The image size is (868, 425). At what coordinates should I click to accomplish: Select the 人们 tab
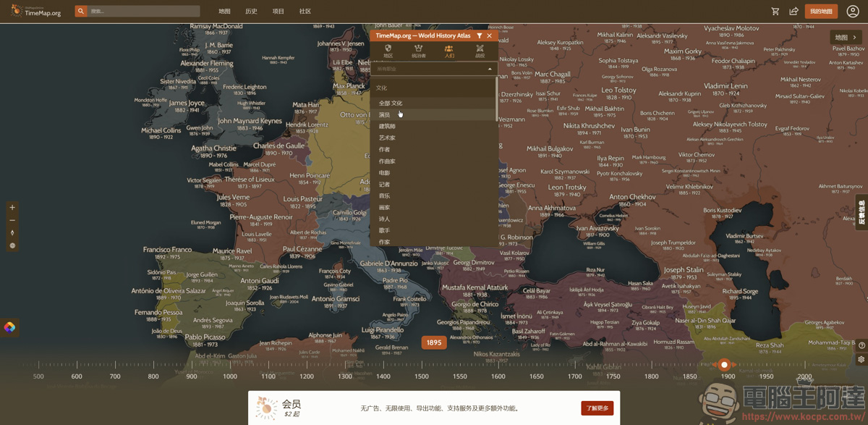[x=449, y=51]
